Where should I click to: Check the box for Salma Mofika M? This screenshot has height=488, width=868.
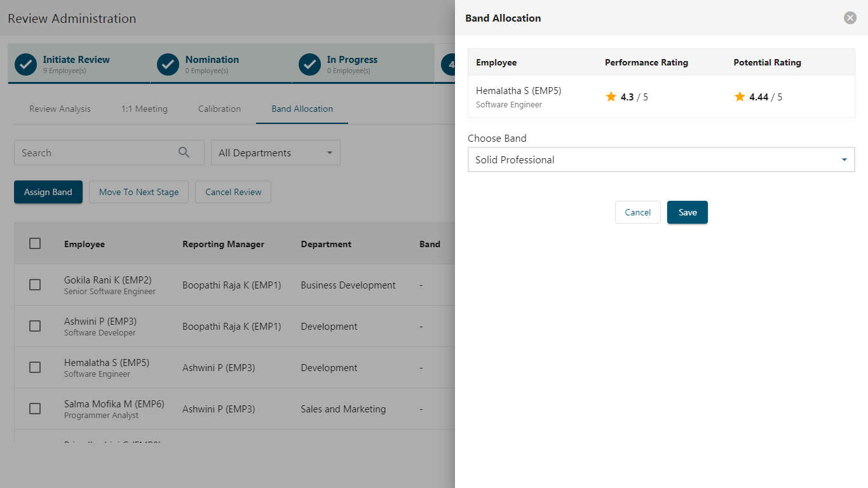35,409
